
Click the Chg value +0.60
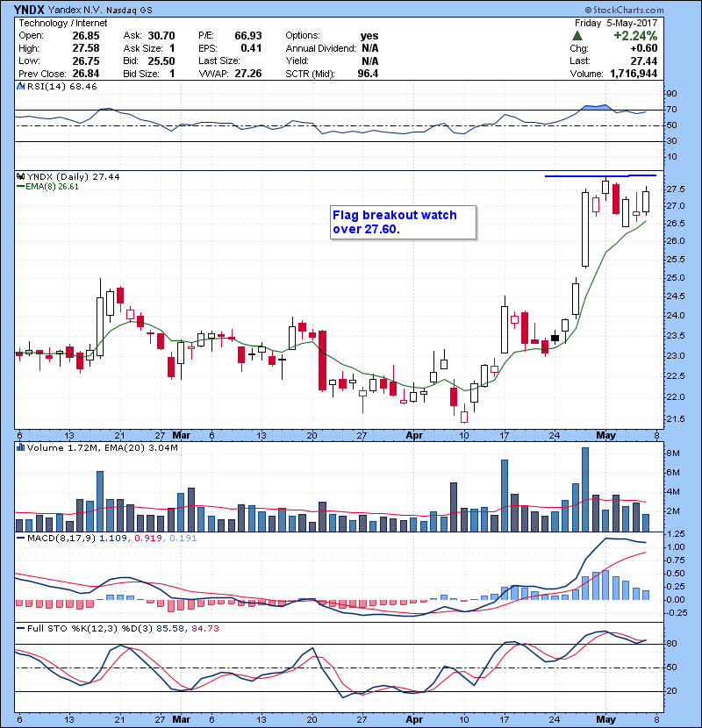(644, 48)
